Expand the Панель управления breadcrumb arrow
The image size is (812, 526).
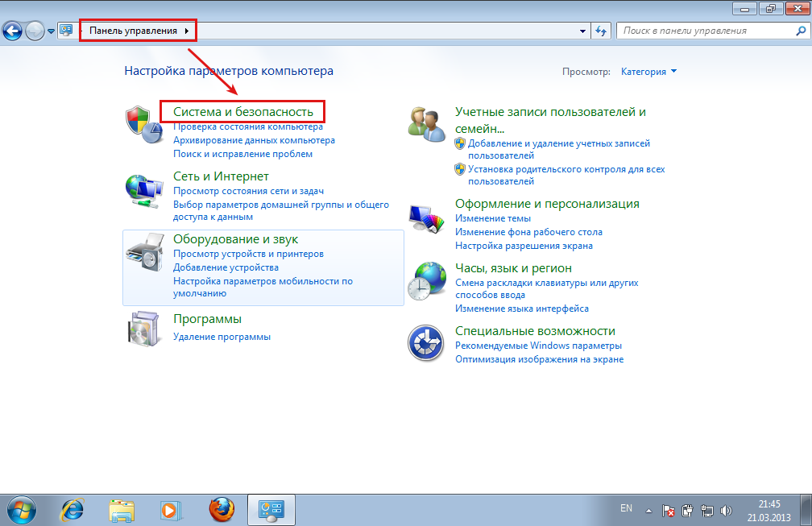click(x=188, y=31)
